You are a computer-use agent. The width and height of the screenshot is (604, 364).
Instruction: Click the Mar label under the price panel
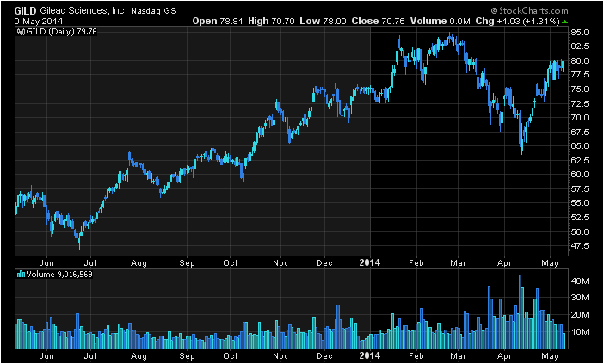[459, 263]
